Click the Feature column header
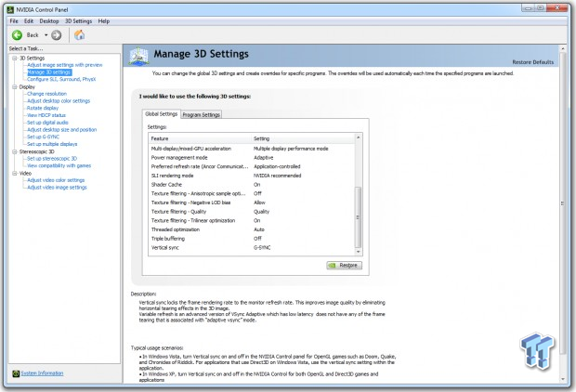 pyautogui.click(x=200, y=138)
